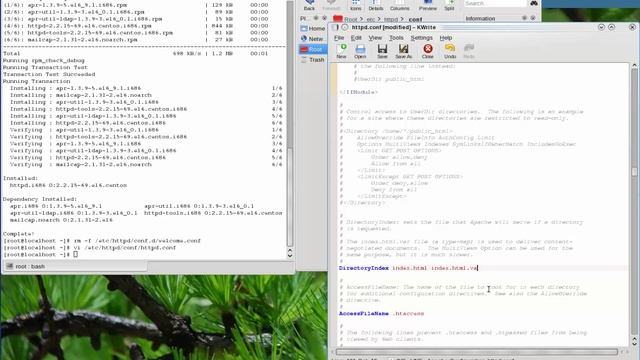Click 'index.html.var' text in editor
The height and width of the screenshot is (360, 640).
click(x=454, y=268)
